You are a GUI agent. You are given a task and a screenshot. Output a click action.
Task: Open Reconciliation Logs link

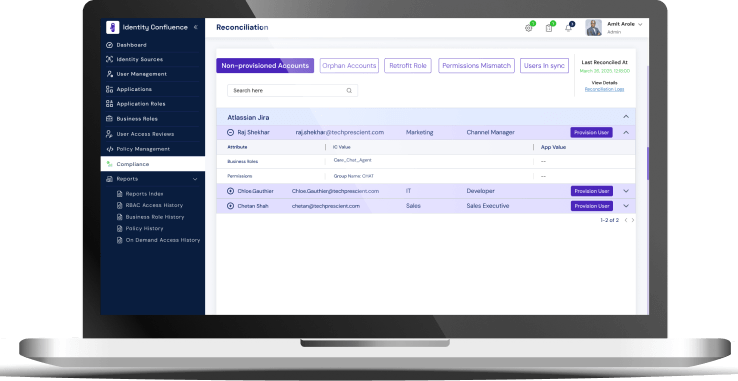tap(604, 89)
